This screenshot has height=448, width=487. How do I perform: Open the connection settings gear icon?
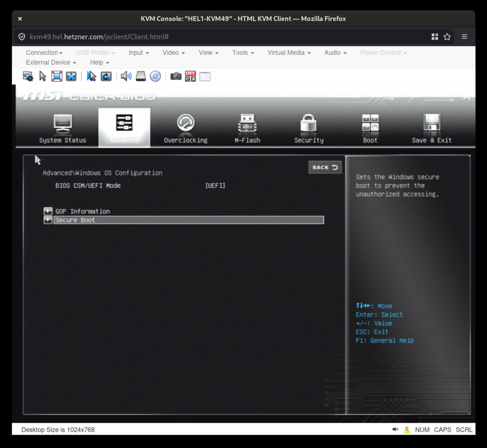tap(27, 76)
